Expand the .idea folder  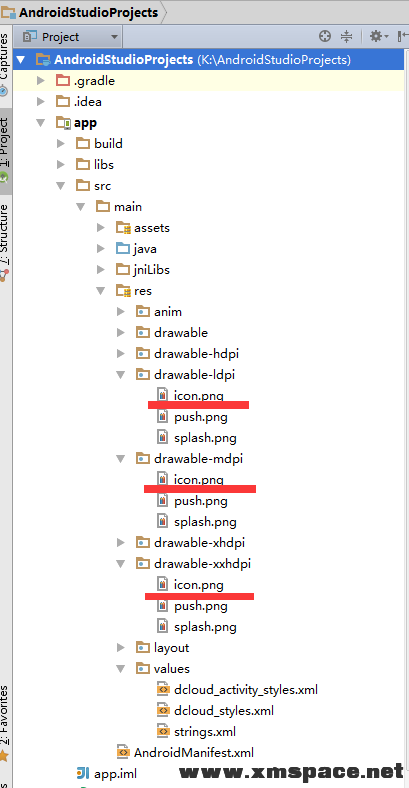(x=41, y=102)
